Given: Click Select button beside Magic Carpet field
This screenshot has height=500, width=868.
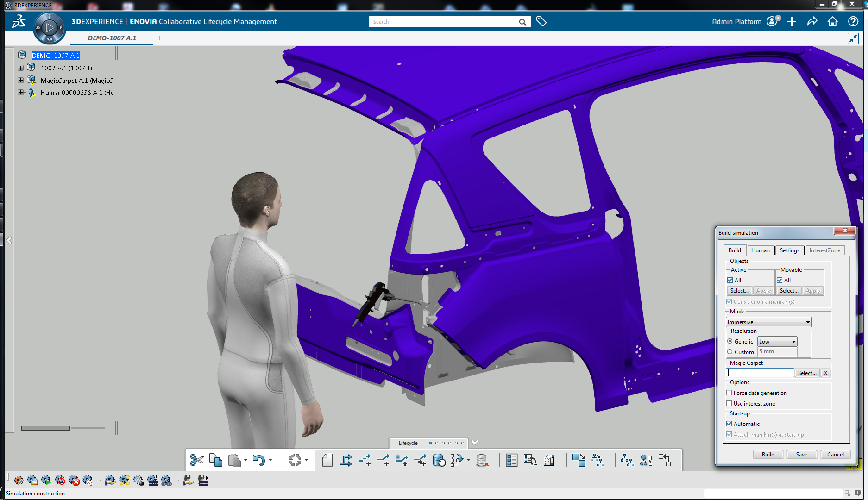Looking at the screenshot, I should tap(807, 373).
